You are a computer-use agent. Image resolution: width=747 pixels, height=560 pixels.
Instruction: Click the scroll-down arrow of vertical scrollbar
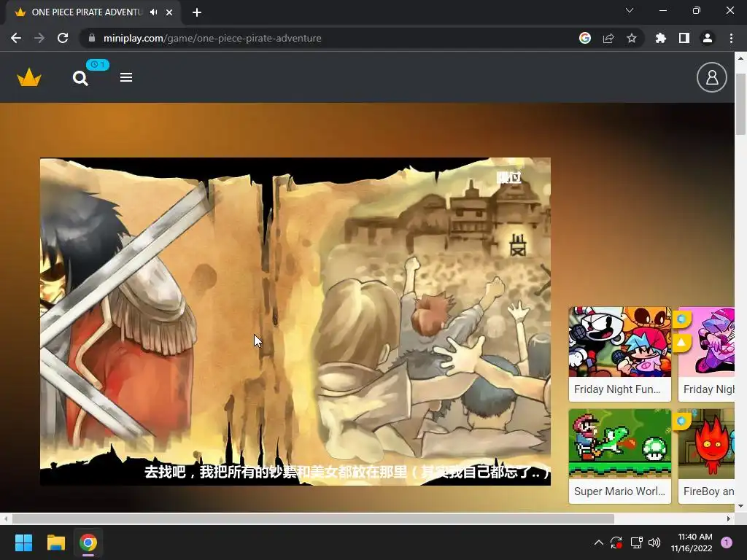click(740, 506)
